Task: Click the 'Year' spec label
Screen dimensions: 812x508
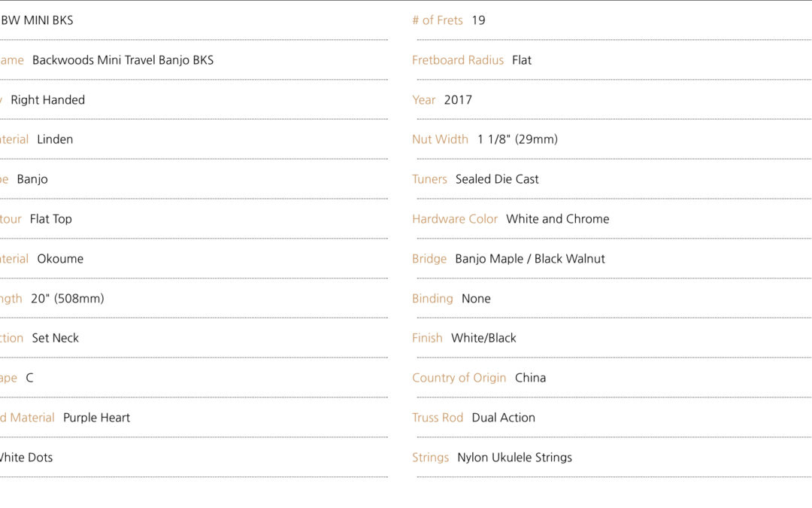Action: click(x=423, y=100)
